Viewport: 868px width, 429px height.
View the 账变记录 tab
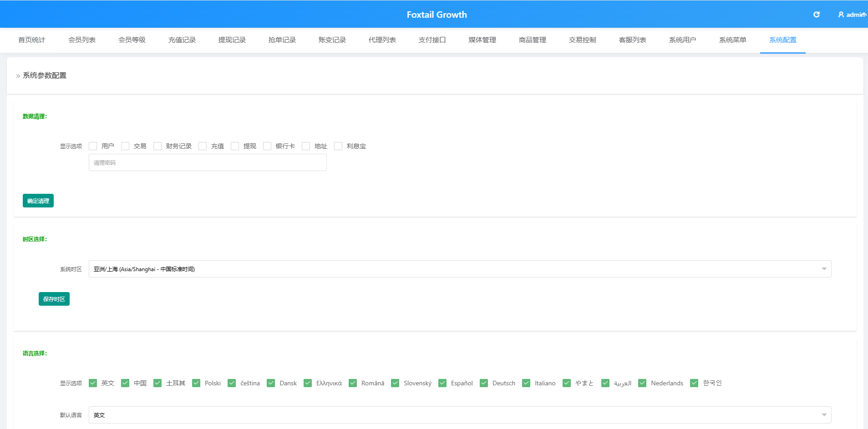coord(332,40)
